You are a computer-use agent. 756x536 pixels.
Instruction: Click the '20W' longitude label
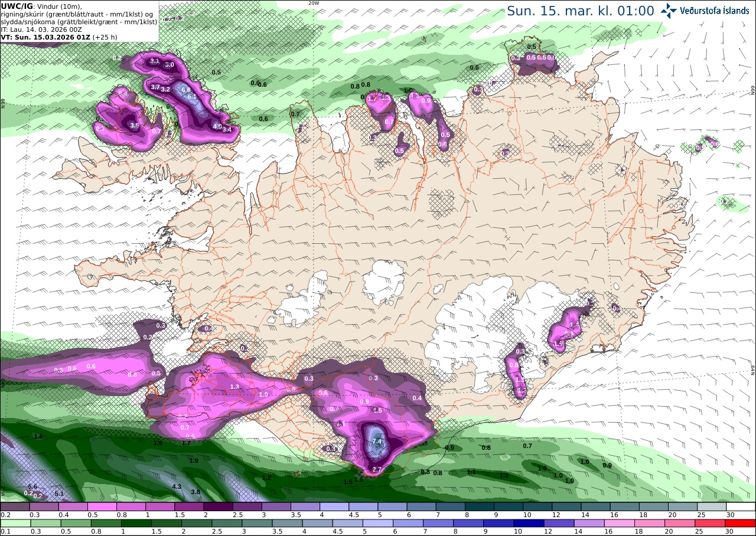[x=314, y=2]
